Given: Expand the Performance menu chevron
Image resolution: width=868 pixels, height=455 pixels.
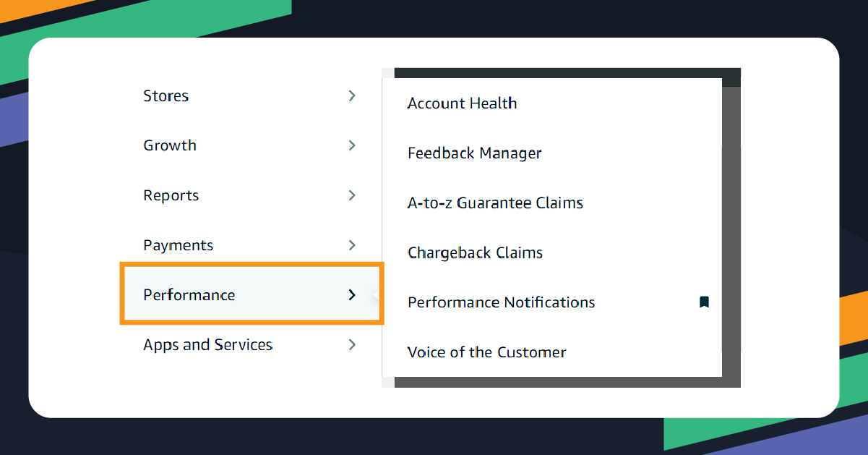Looking at the screenshot, I should 352,295.
